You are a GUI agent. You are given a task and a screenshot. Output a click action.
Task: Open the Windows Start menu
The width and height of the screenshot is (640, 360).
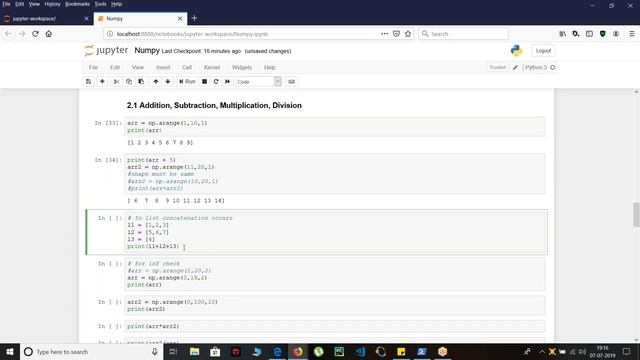pyautogui.click(x=10, y=352)
